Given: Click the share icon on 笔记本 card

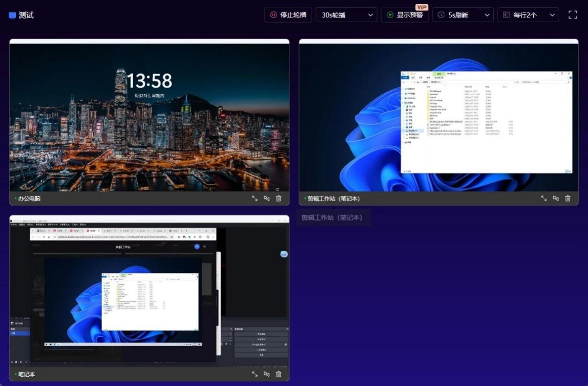Looking at the screenshot, I should (266, 374).
